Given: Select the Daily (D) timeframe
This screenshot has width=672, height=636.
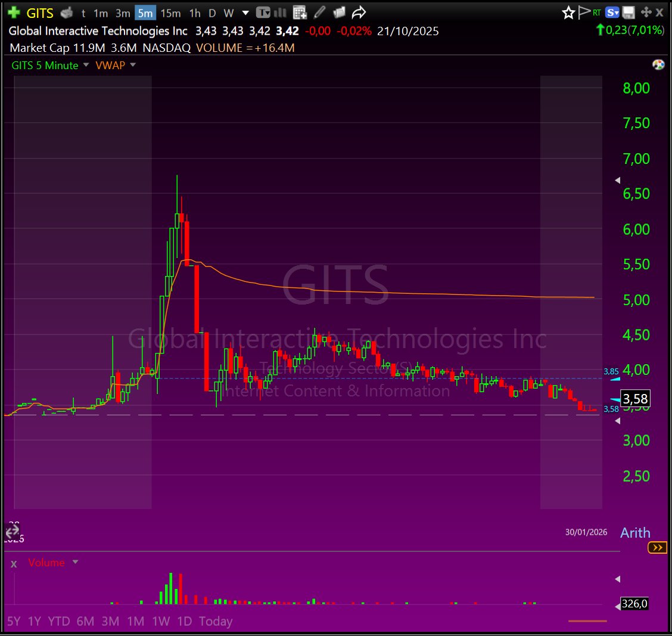Looking at the screenshot, I should click(x=212, y=13).
